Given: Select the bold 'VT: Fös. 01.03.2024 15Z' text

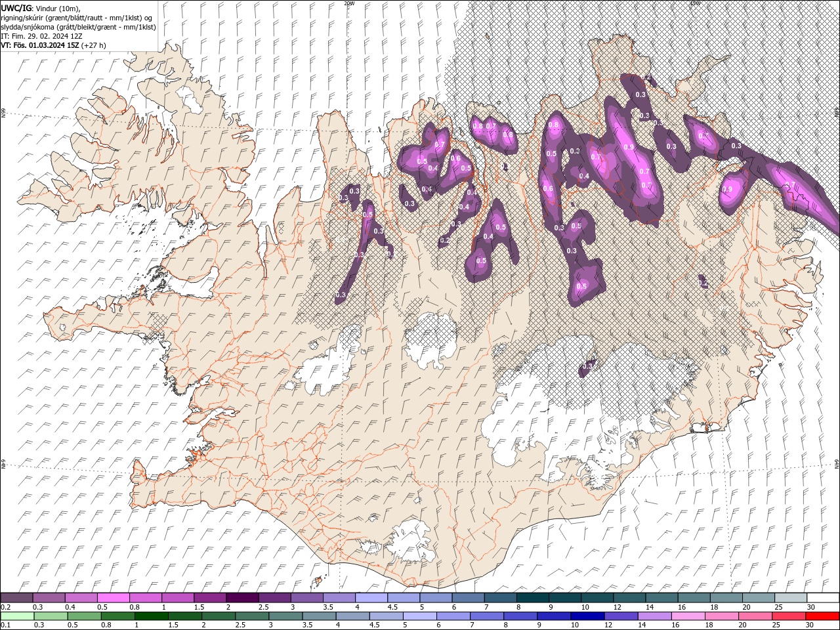Looking at the screenshot, I should [x=40, y=45].
